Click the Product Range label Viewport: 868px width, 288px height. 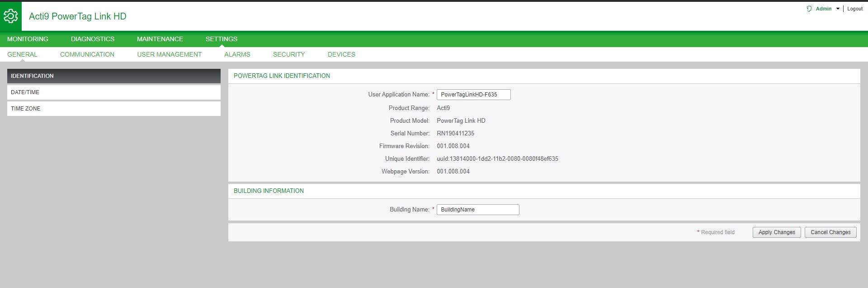[409, 108]
